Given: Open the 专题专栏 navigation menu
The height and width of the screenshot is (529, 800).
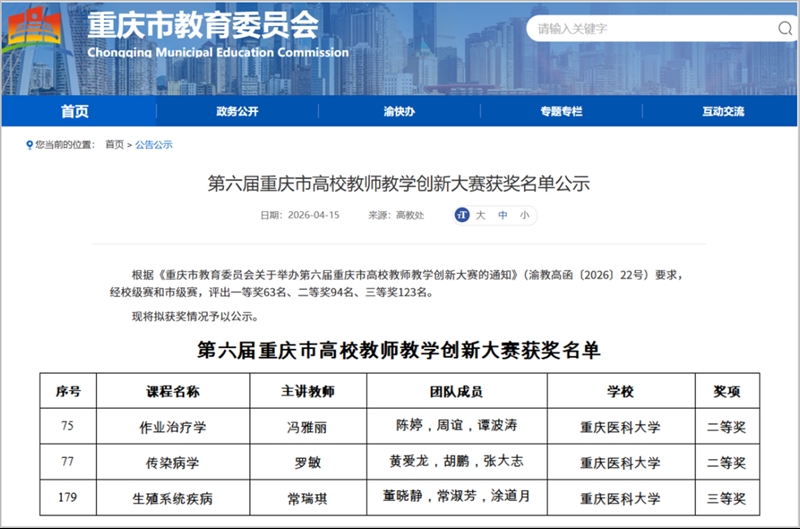Looking at the screenshot, I should [x=561, y=111].
